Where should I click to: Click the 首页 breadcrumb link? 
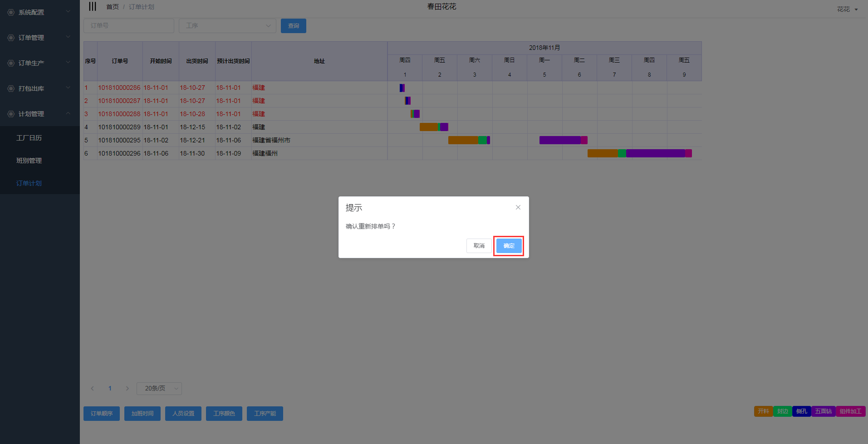pyautogui.click(x=112, y=7)
